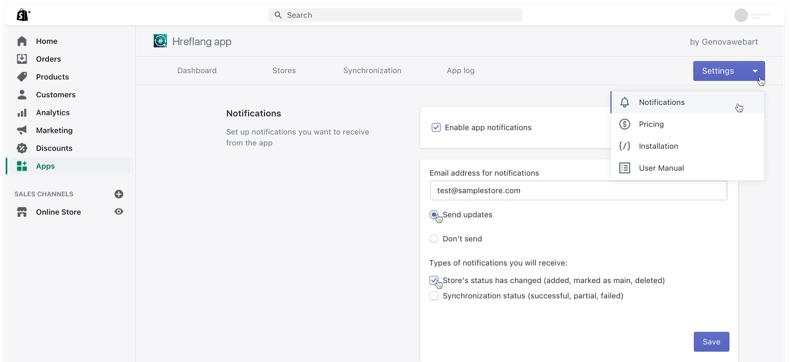Click the User Manual document icon
This screenshot has height=362, width=790.
pyautogui.click(x=625, y=168)
